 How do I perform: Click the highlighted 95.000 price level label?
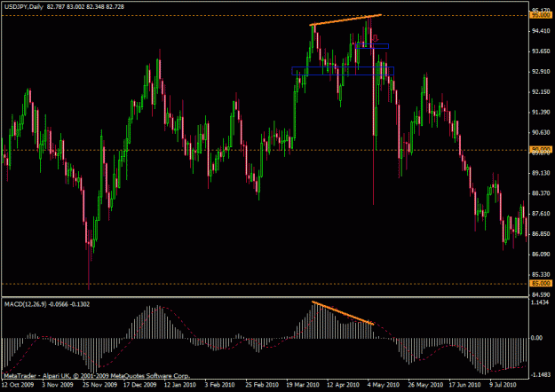point(541,15)
